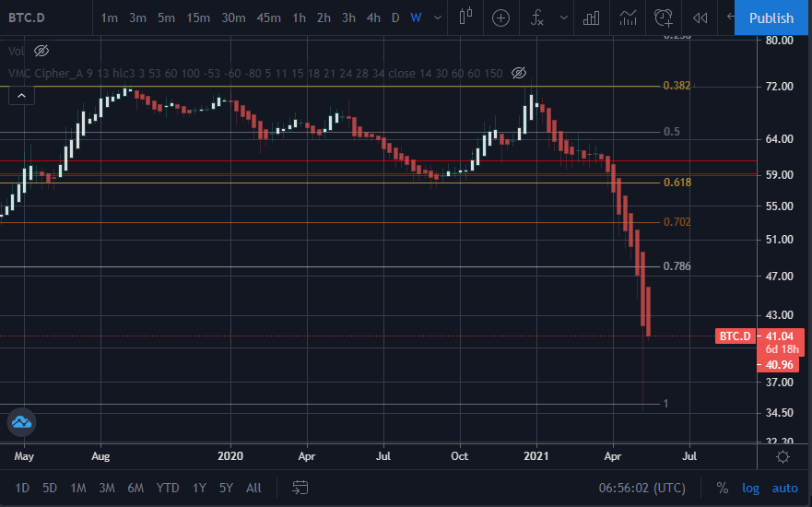
Task: Toggle percent scale mode
Action: click(723, 488)
